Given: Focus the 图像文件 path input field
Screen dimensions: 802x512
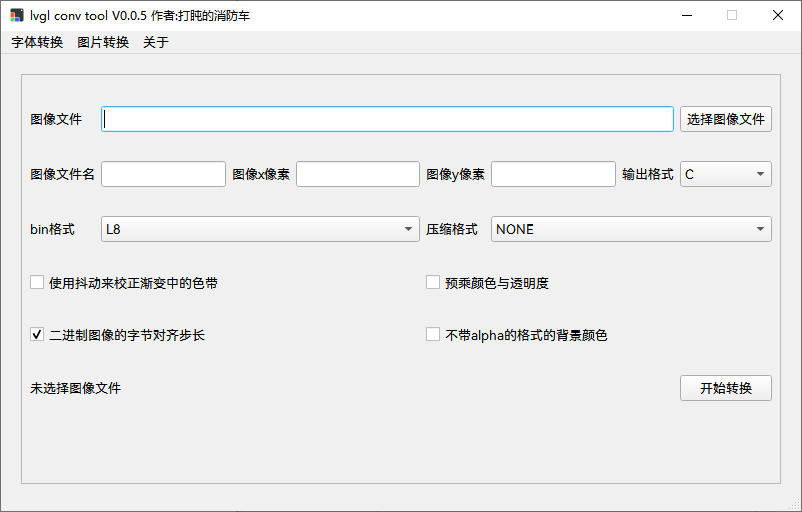Looking at the screenshot, I should point(387,119).
